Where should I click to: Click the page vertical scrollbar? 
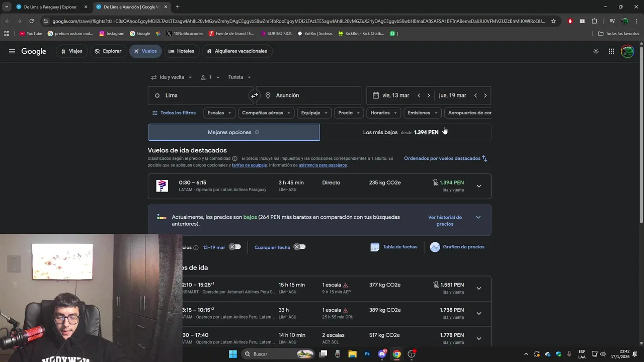click(641, 136)
